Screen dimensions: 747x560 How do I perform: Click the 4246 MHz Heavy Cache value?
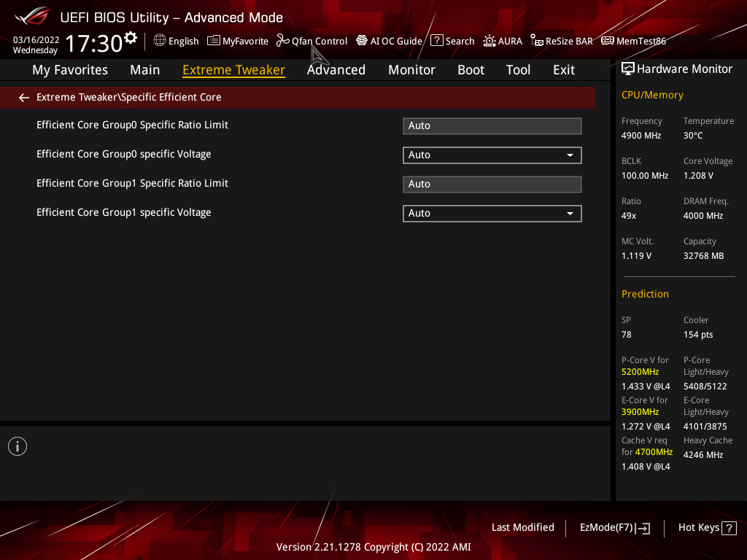pos(703,455)
